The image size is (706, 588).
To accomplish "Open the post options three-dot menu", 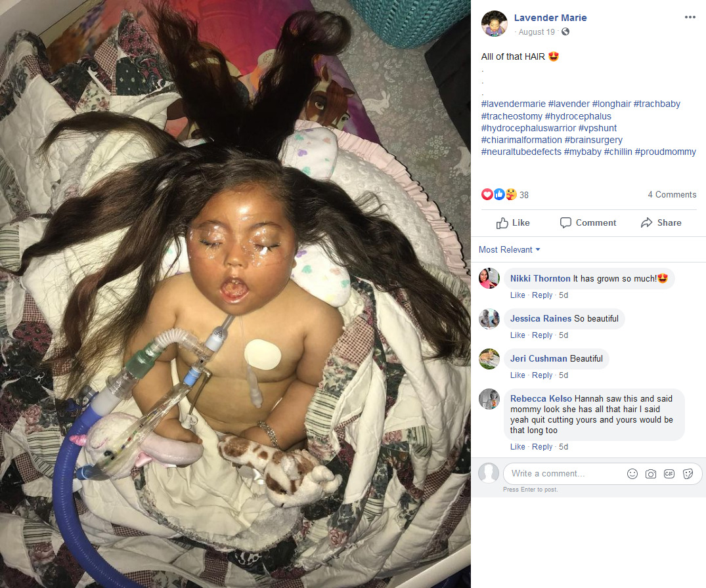I will tap(690, 17).
